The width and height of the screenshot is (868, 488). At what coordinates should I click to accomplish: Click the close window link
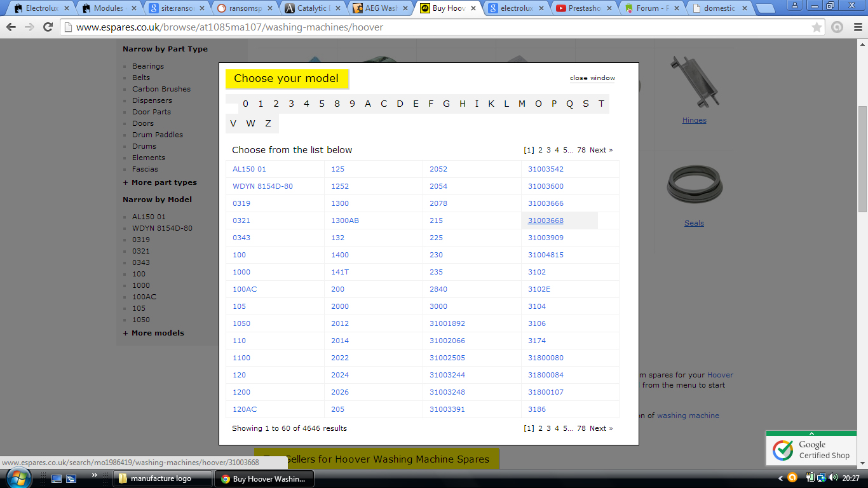(592, 78)
